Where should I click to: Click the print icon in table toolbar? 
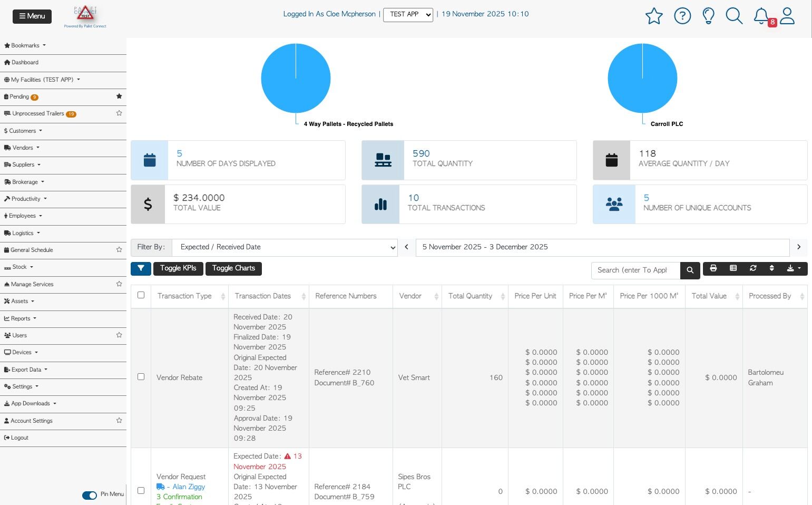tap(713, 268)
